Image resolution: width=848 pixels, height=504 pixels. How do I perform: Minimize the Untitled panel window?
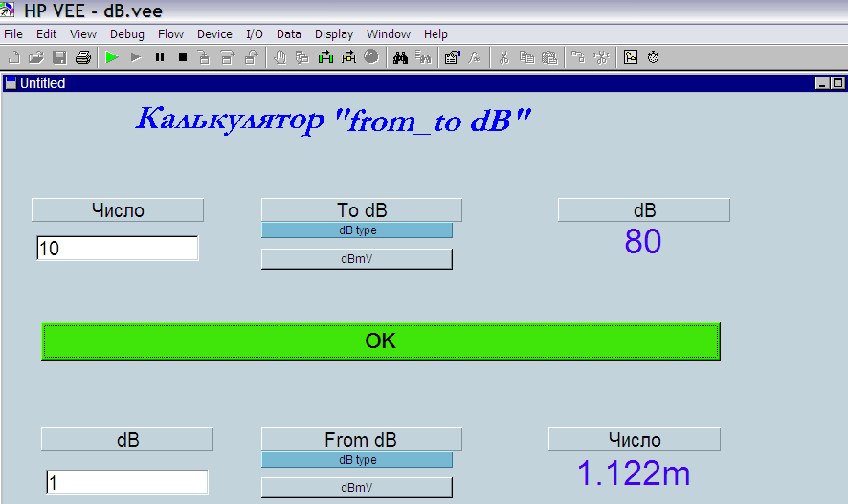[x=822, y=83]
